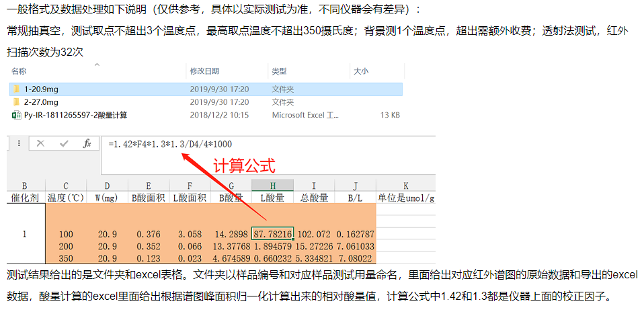644x320 pixels.
Task: Click the W(mg) header cell
Action: 107,198
